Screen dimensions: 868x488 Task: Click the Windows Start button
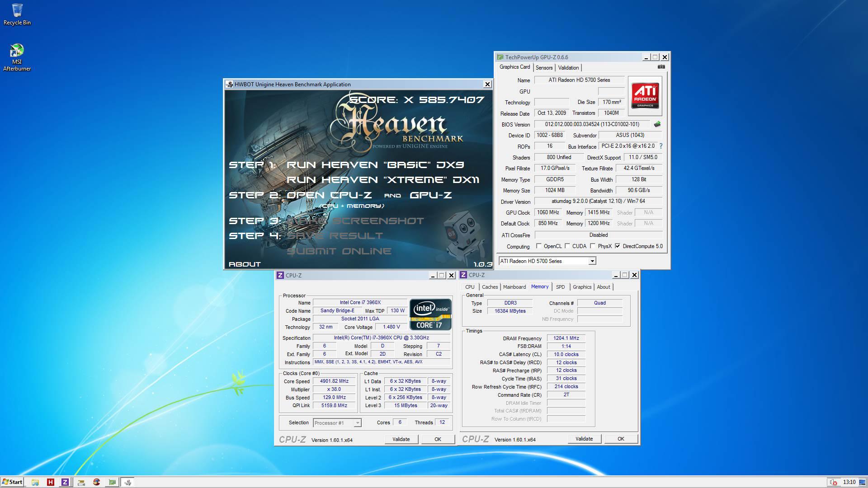click(12, 482)
